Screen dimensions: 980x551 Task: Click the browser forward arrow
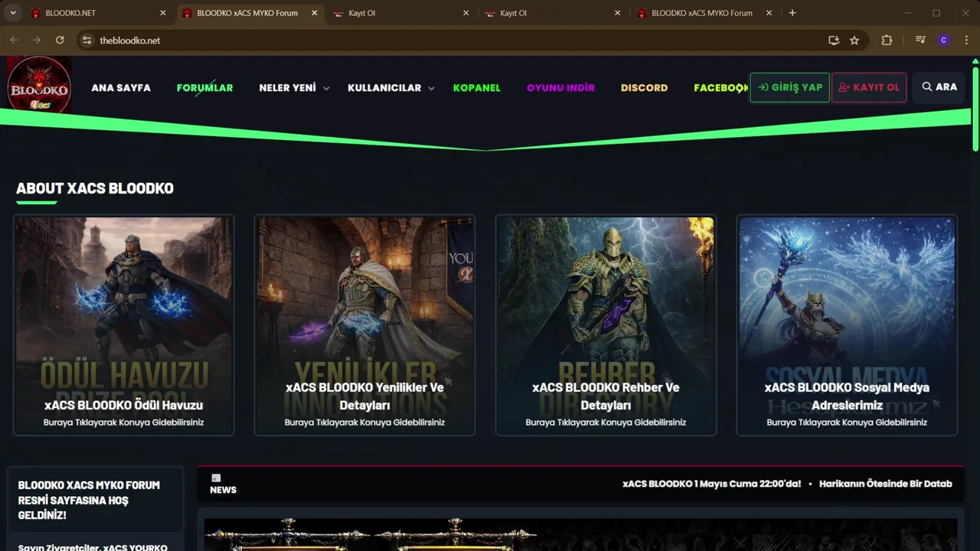click(x=37, y=41)
